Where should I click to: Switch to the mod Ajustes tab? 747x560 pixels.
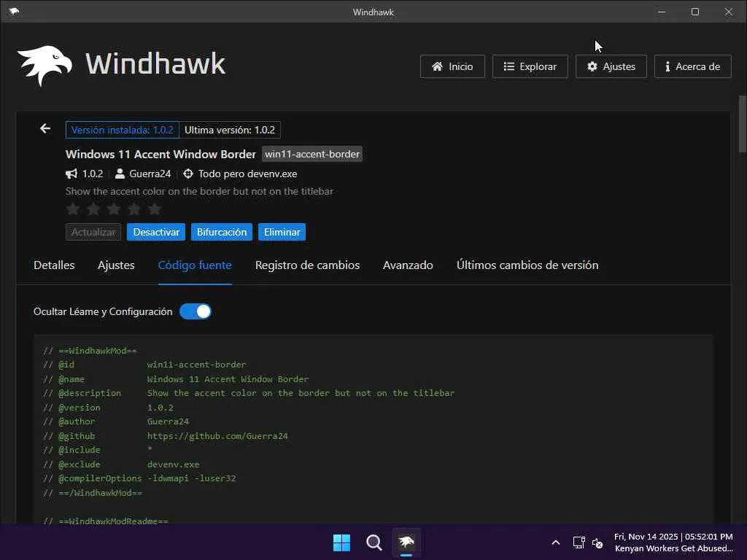(x=116, y=265)
